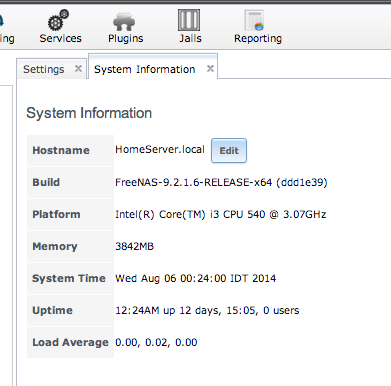
Task: Click the System Information page heading
Action: (x=89, y=113)
